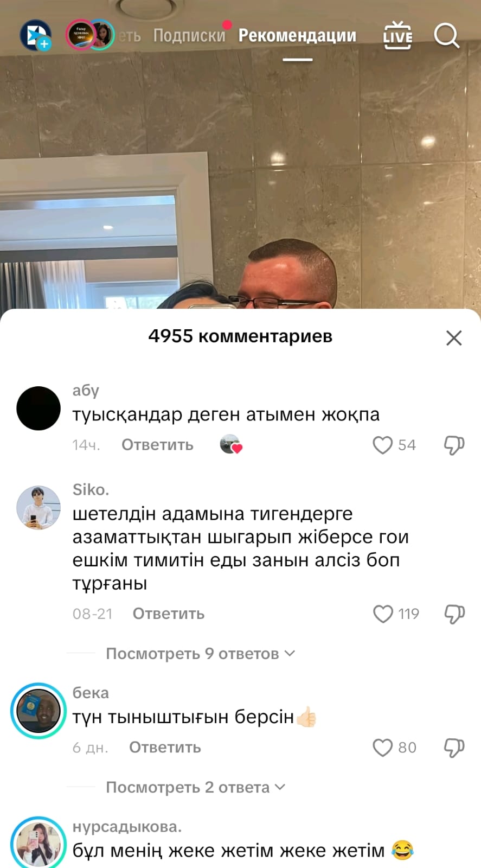481x868 pixels.
Task: Dislike бека's comment
Action: pos(454,748)
